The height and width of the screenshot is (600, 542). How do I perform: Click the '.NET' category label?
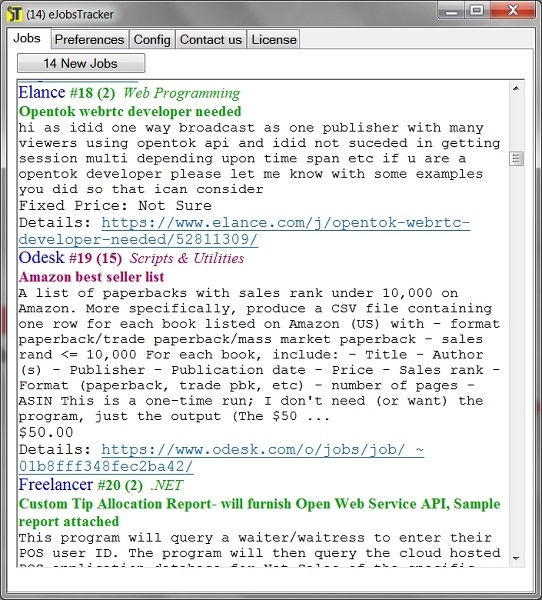[167, 485]
